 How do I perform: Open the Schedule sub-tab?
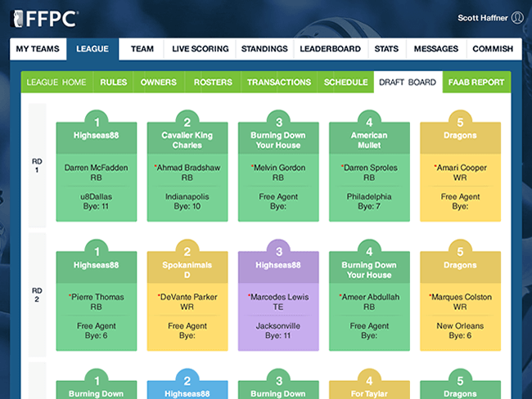[x=345, y=82]
